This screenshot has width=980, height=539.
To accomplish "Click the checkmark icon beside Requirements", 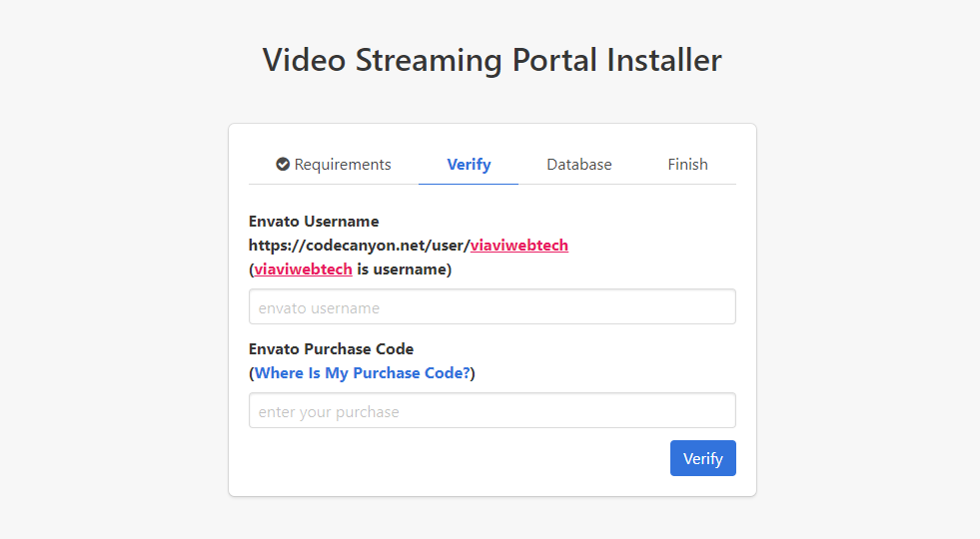I will (x=283, y=165).
